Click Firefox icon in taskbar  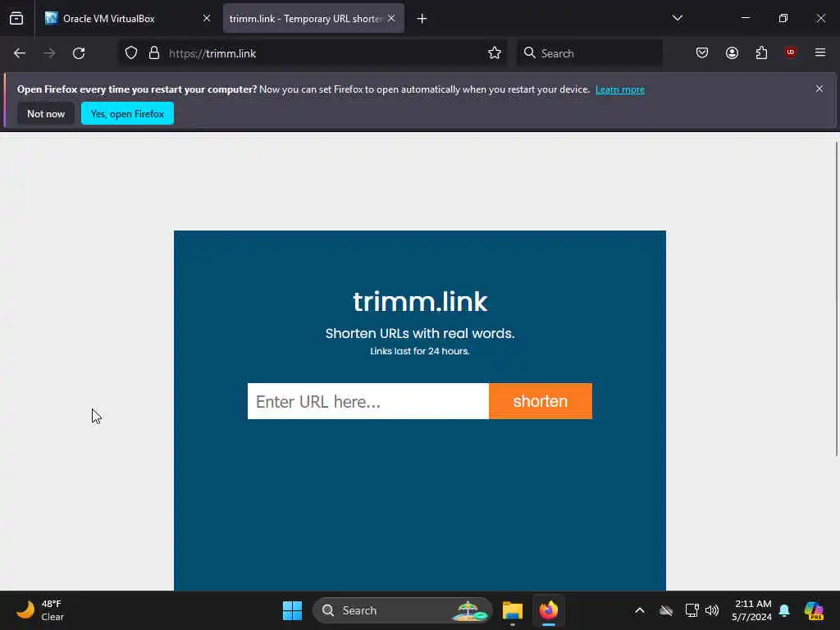point(549,610)
